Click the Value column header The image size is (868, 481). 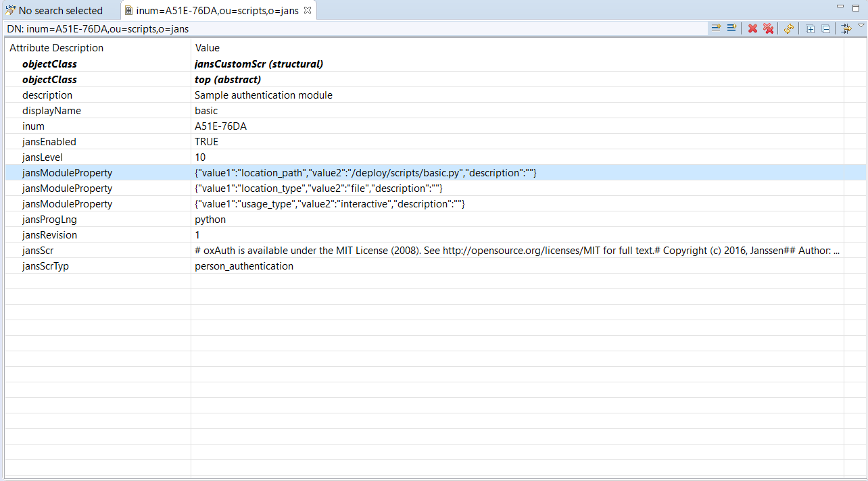pos(207,47)
